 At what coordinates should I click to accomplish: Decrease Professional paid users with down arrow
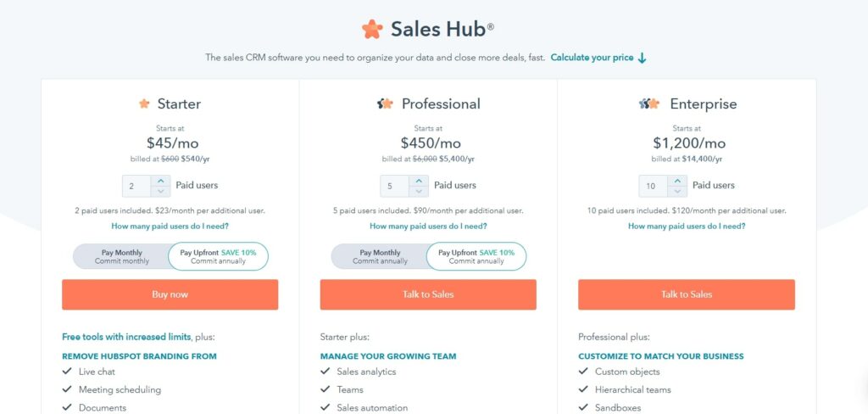[x=419, y=191]
